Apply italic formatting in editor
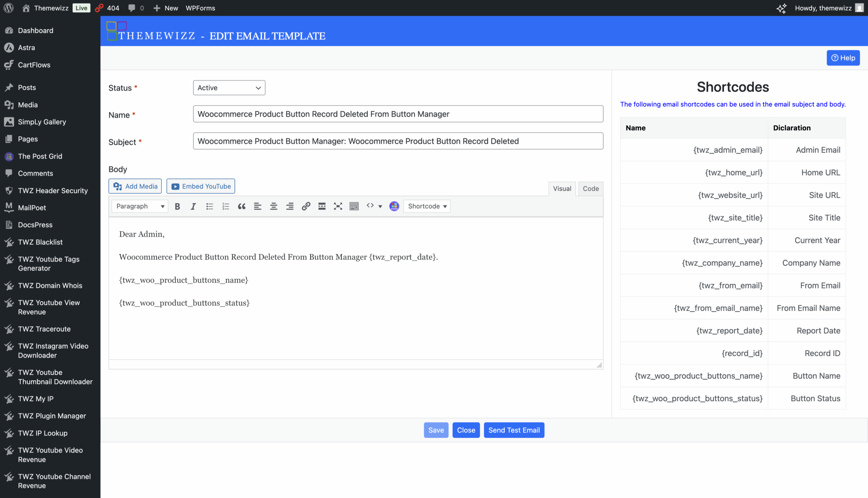868x498 pixels. tap(193, 206)
